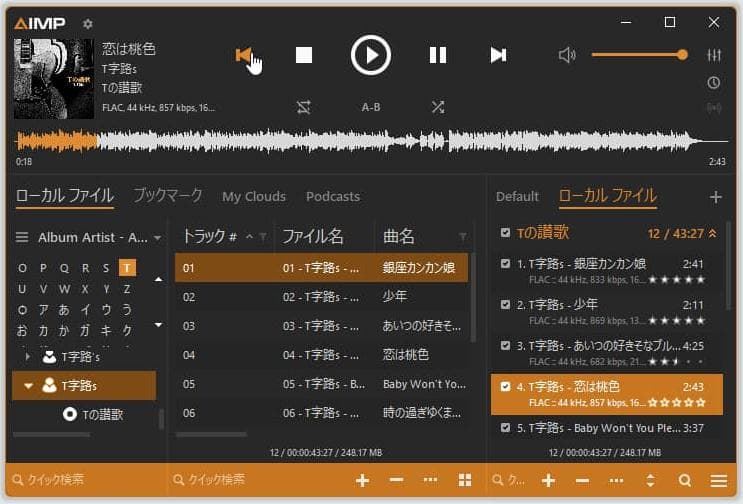Open playlist sort up-down arrows icon
743x504 pixels.
tap(650, 480)
